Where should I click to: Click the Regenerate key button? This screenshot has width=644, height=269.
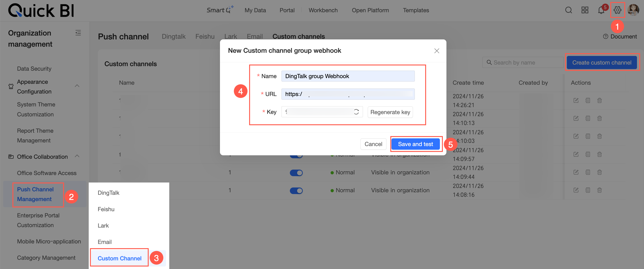point(390,112)
